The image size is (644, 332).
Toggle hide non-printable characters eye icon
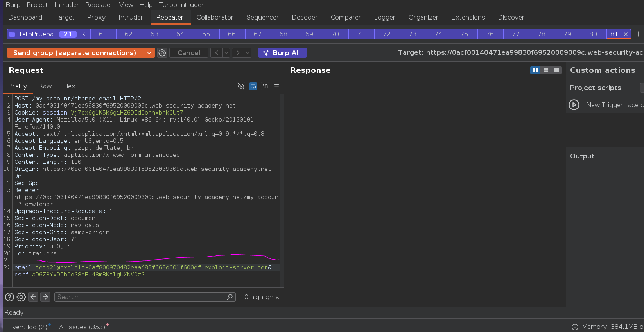pyautogui.click(x=241, y=86)
